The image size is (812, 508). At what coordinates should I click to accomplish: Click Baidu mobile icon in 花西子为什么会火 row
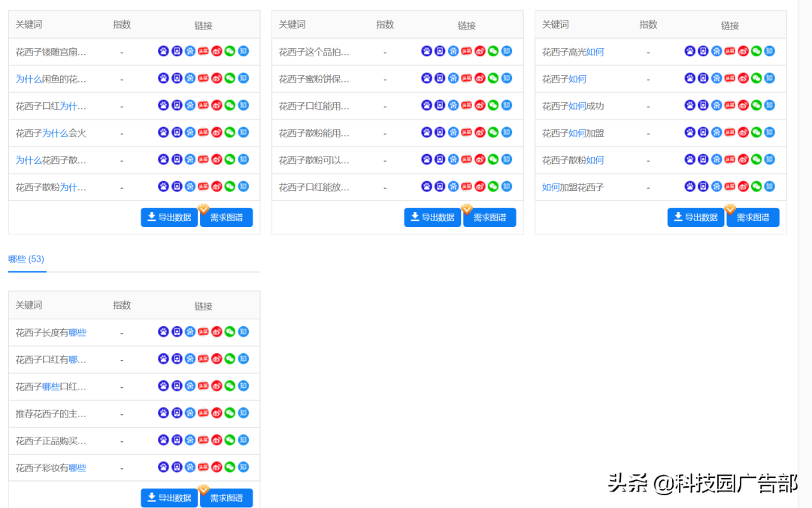coord(177,132)
